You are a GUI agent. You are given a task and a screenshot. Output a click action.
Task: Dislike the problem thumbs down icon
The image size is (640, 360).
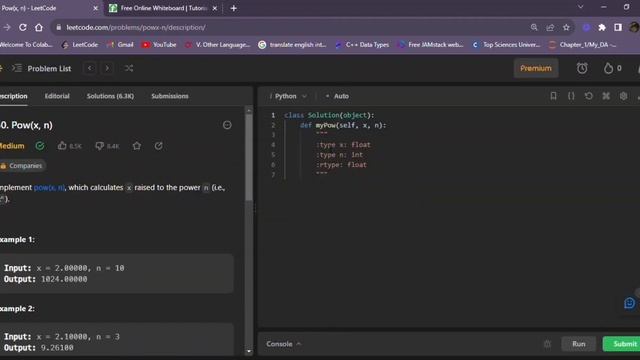tap(99, 145)
